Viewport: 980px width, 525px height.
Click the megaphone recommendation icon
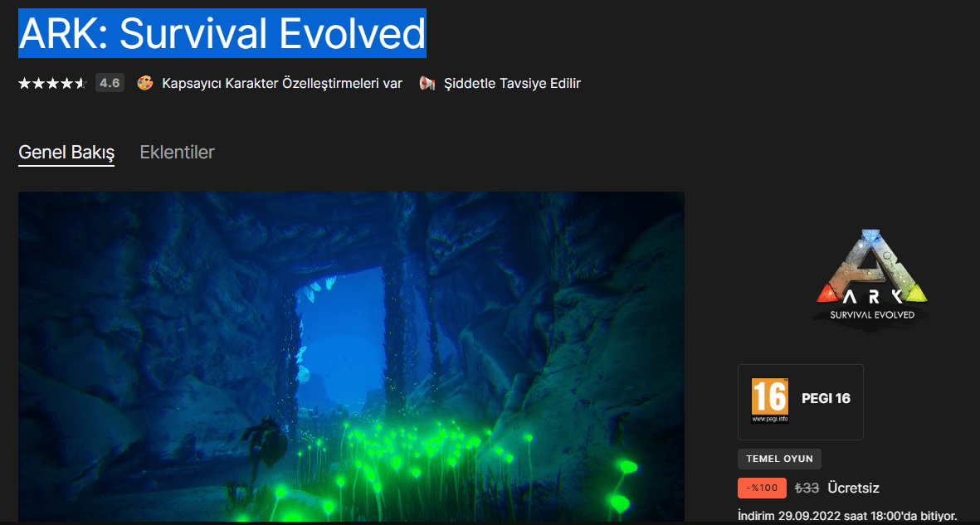(427, 83)
